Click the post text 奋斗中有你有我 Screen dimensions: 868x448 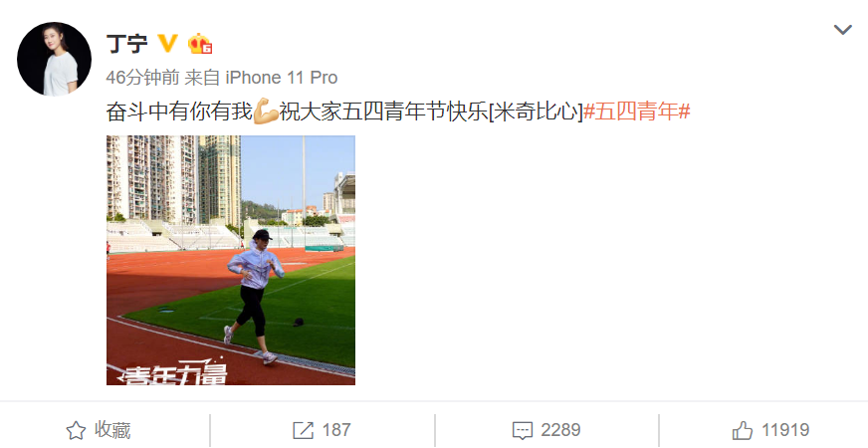(x=179, y=112)
